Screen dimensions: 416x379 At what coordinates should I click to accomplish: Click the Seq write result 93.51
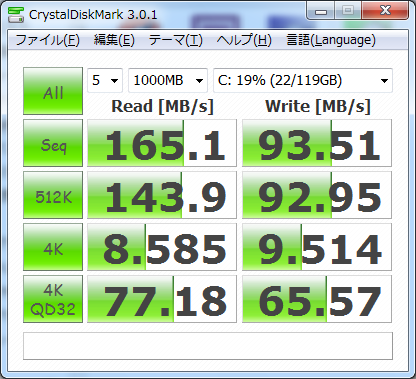(x=317, y=143)
